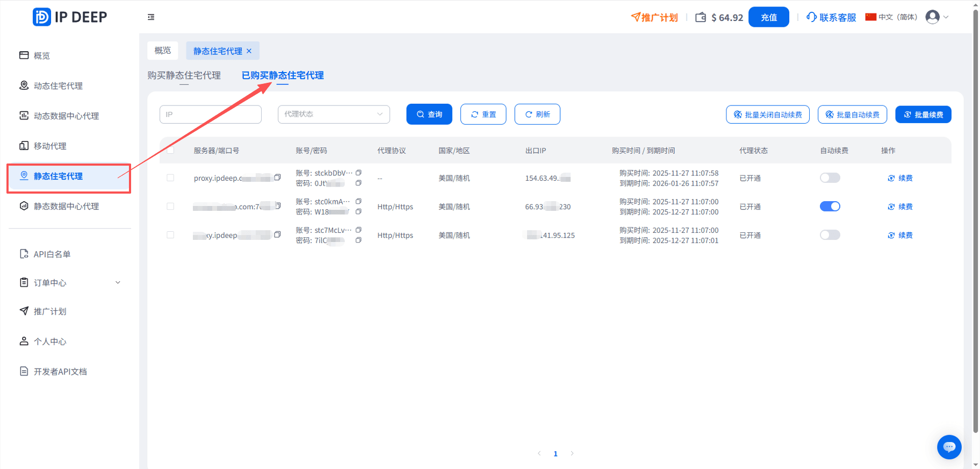Copy password in the third proxy row
This screenshot has width=980, height=469.
click(358, 240)
